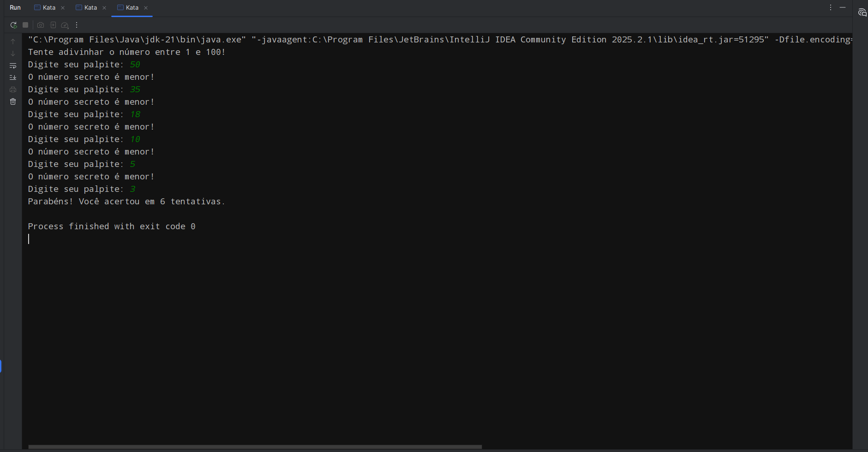The image size is (868, 452).
Task: Toggle soft-wrap for console output
Action: tap(13, 65)
